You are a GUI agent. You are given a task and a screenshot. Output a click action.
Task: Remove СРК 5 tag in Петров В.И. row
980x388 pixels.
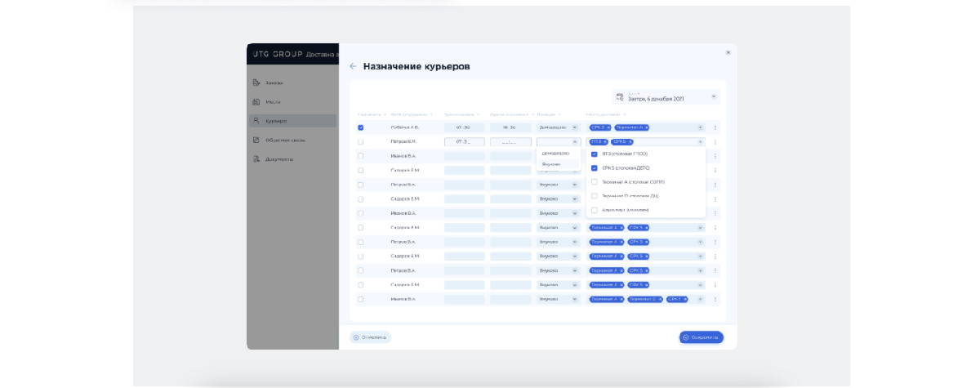click(630, 142)
